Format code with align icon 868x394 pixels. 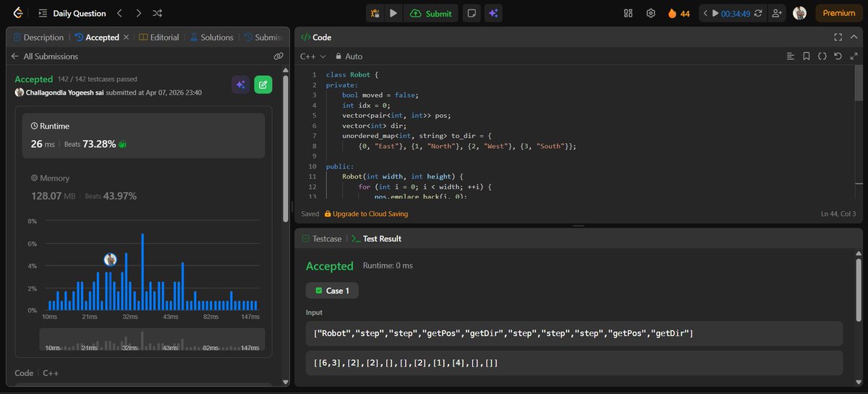tap(791, 56)
